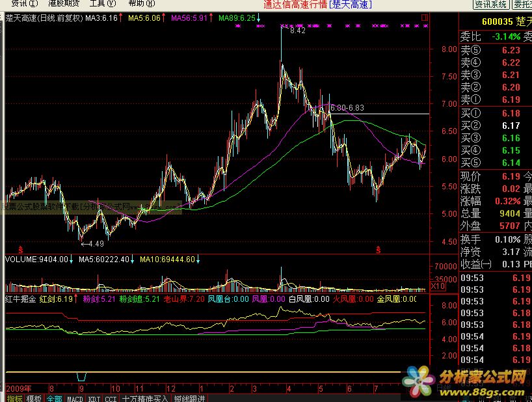Image resolution: width=532 pixels, height=402 pixels.
Task: Click the 收益(一) 0.13 row
Action: point(496,264)
